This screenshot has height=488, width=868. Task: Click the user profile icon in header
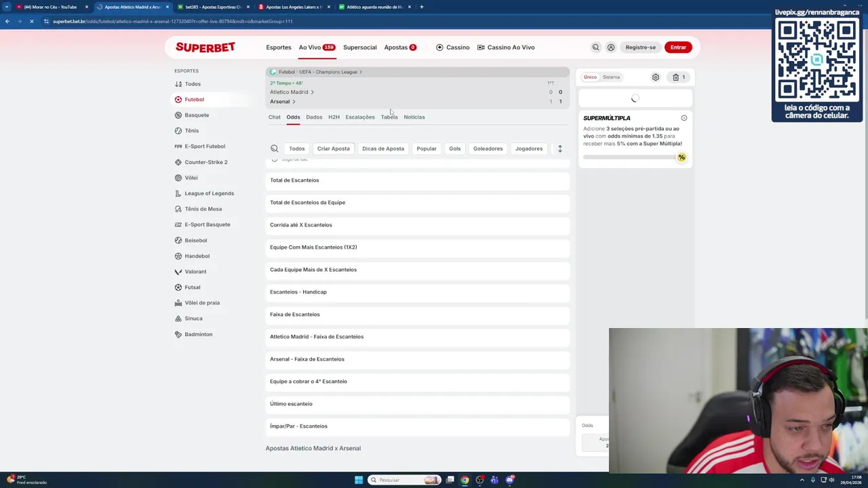pyautogui.click(x=611, y=47)
